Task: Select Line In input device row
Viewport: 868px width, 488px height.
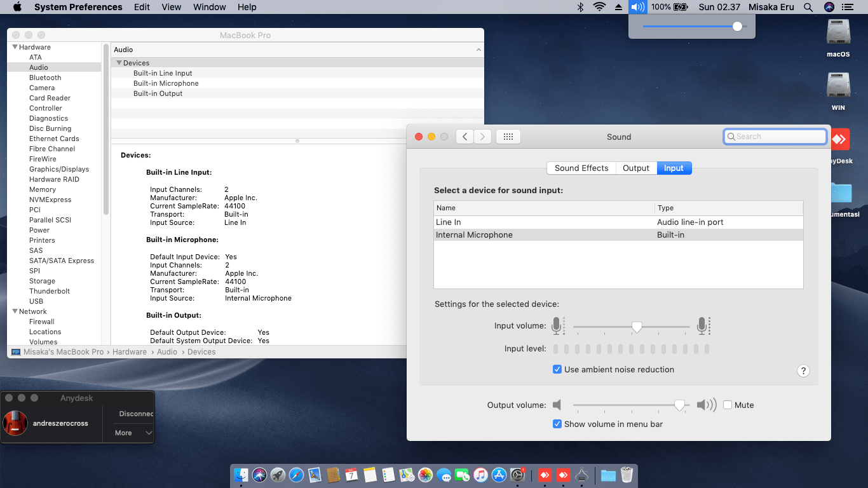Action: click(x=618, y=222)
